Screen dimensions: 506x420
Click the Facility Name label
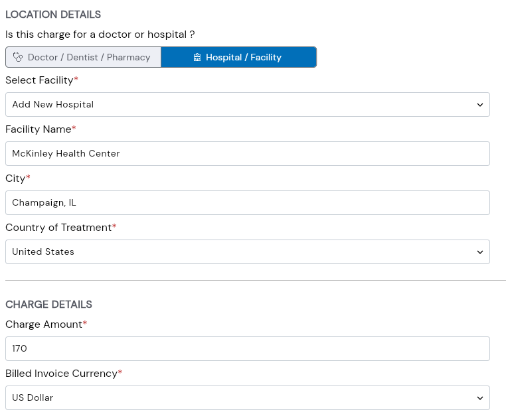pos(38,129)
